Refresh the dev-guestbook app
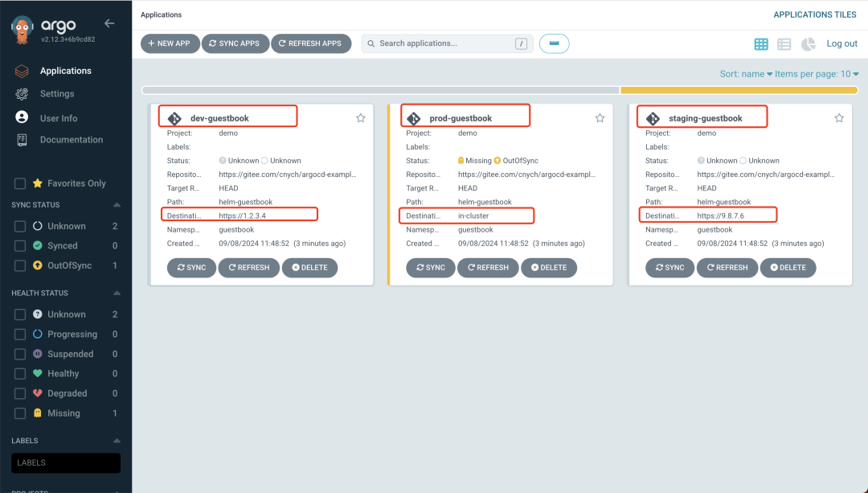Image resolution: width=868 pixels, height=493 pixels. coord(249,268)
